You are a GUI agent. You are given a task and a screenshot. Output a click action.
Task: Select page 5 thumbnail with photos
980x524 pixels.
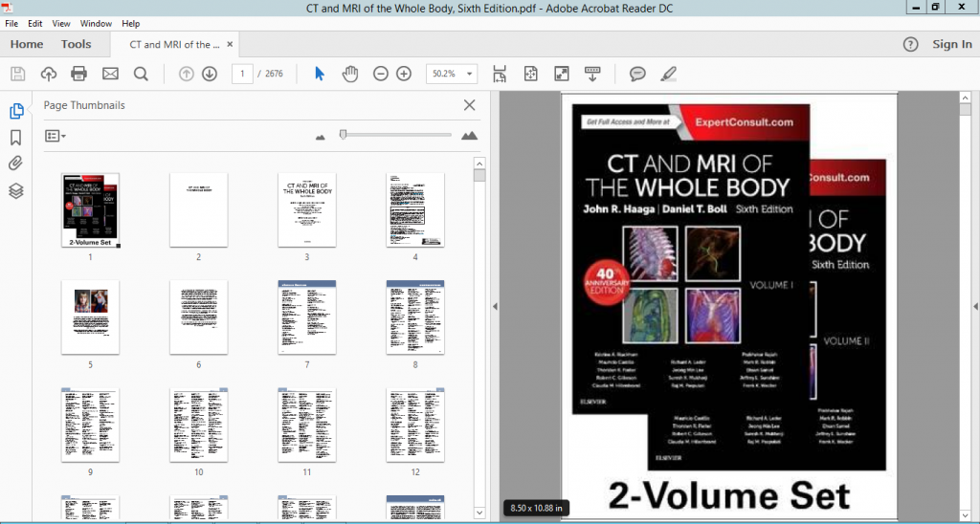coord(91,317)
